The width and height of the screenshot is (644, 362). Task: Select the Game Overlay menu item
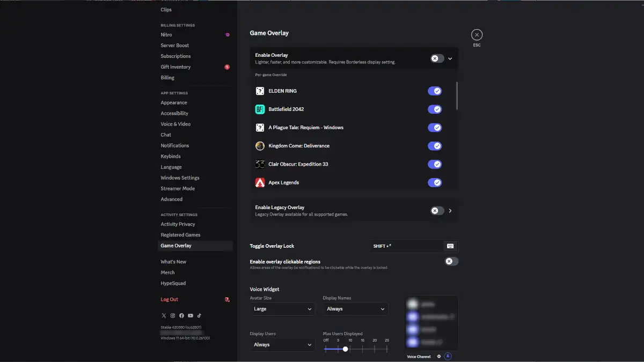(x=196, y=246)
